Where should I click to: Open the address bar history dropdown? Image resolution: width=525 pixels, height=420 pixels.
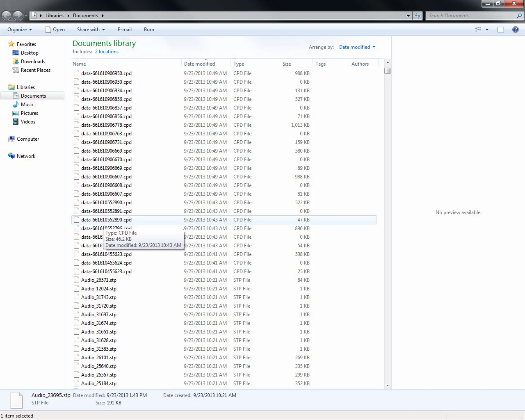[408, 16]
